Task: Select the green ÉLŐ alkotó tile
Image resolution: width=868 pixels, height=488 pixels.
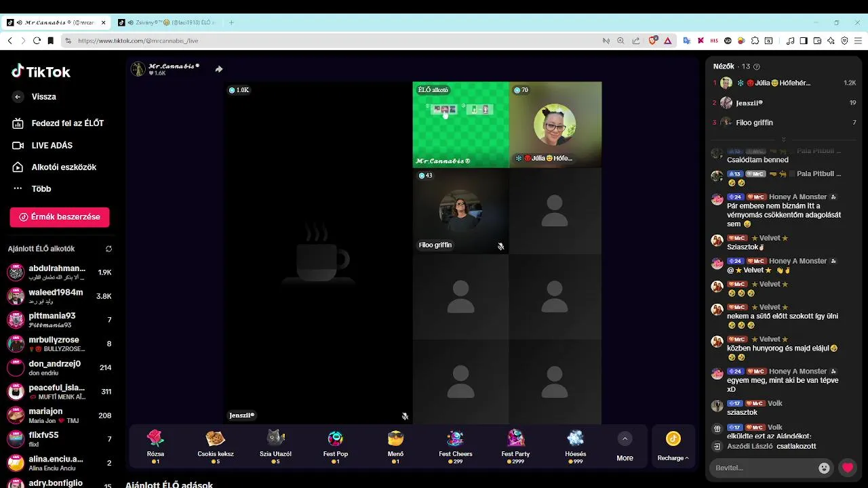Action: [460, 125]
